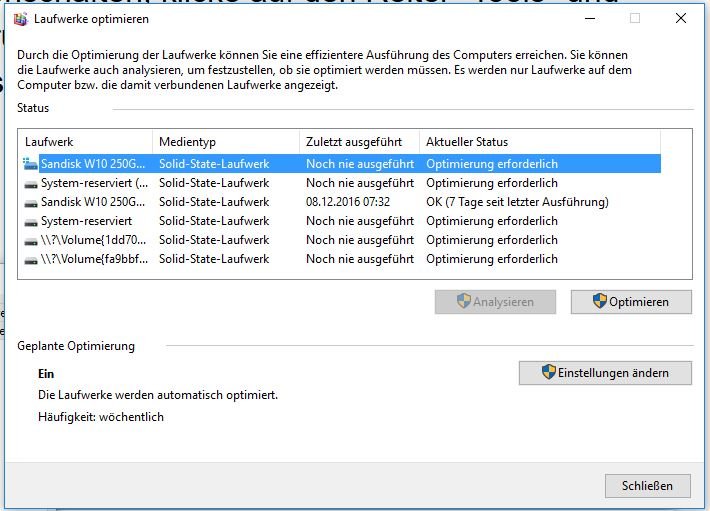
Task: Click the drive icon next to \\?\Volume{fa9bbf...
Action: coord(31,260)
